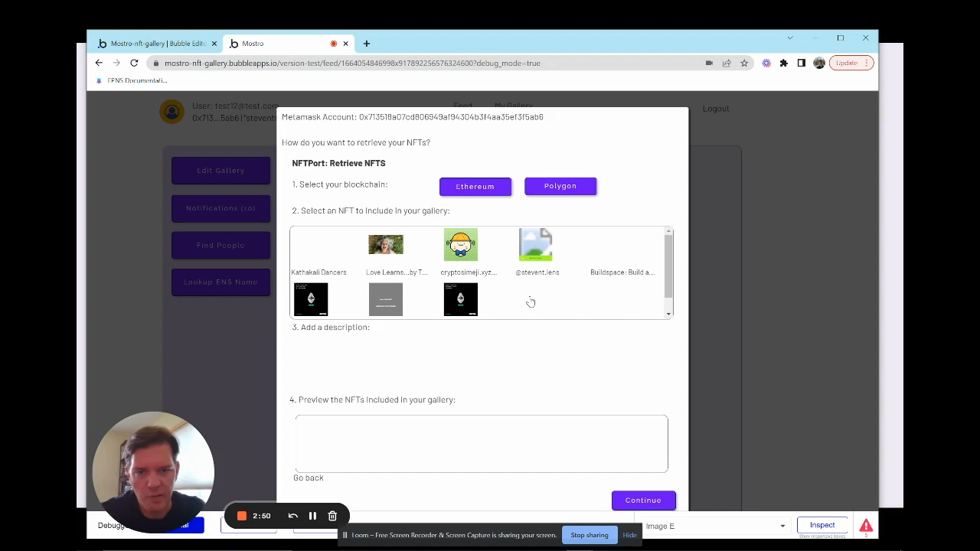Open the tab search chevron
This screenshot has height=551, width=980.
[790, 37]
